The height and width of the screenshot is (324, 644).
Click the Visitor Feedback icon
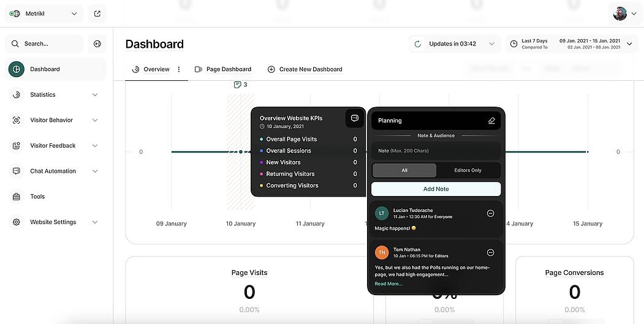(x=17, y=145)
